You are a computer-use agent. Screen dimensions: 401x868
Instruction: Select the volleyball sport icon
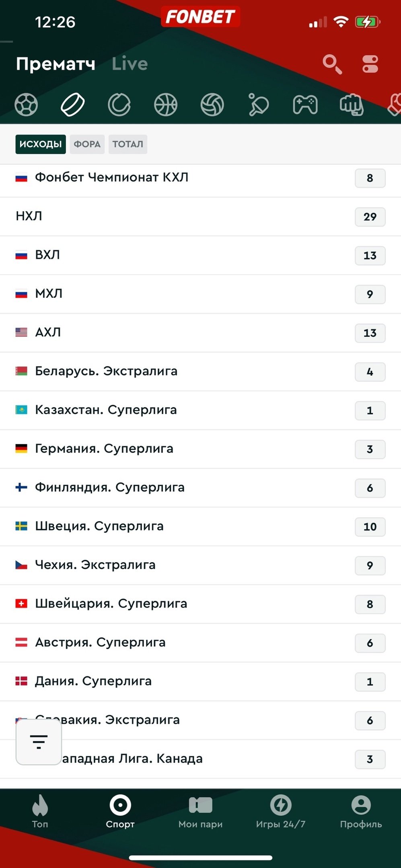tap(212, 105)
